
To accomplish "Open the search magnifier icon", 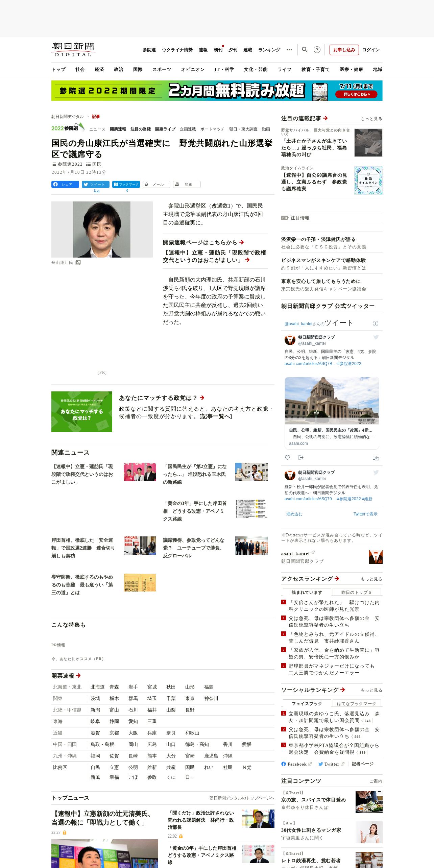I will coord(305,50).
